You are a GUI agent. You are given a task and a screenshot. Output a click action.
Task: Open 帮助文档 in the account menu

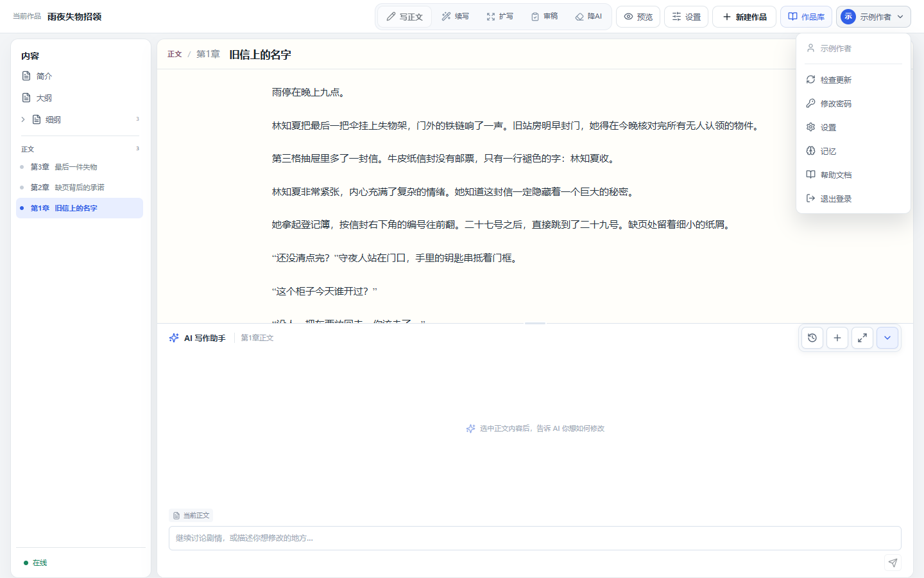(x=853, y=175)
